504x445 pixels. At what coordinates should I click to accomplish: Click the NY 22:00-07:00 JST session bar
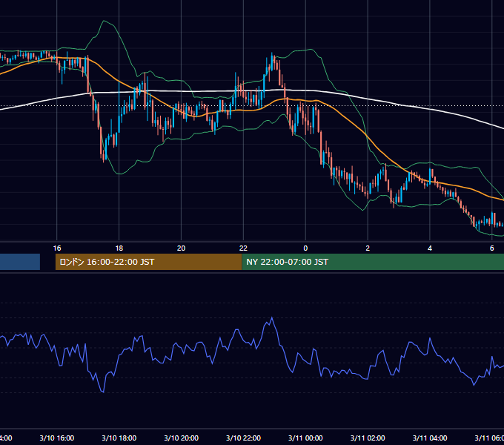point(373,262)
